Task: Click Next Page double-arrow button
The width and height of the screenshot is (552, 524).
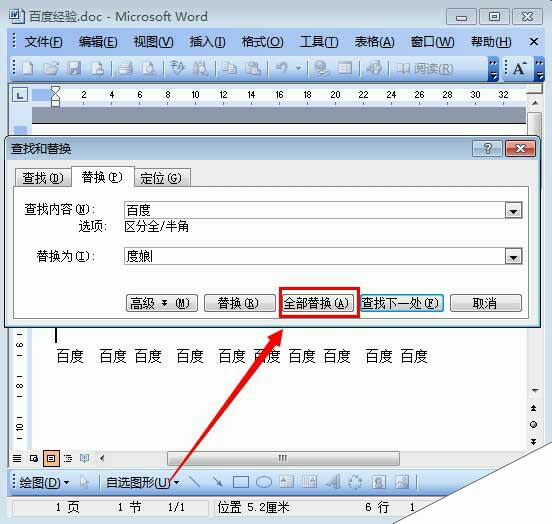Action: (533, 442)
